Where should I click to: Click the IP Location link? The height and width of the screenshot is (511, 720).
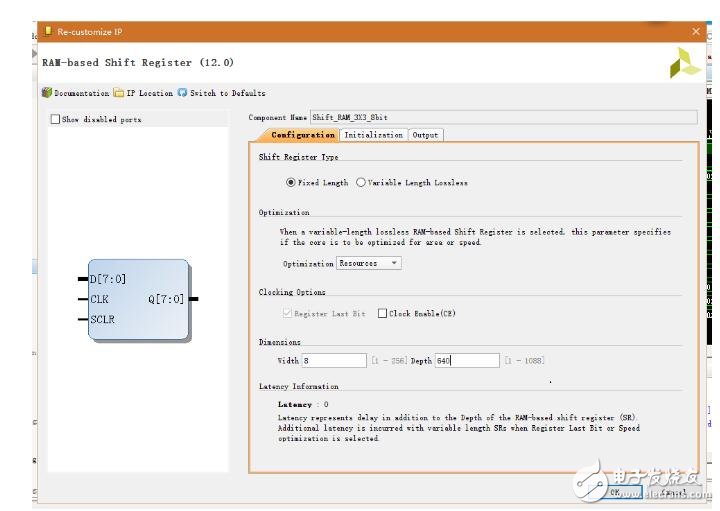150,93
